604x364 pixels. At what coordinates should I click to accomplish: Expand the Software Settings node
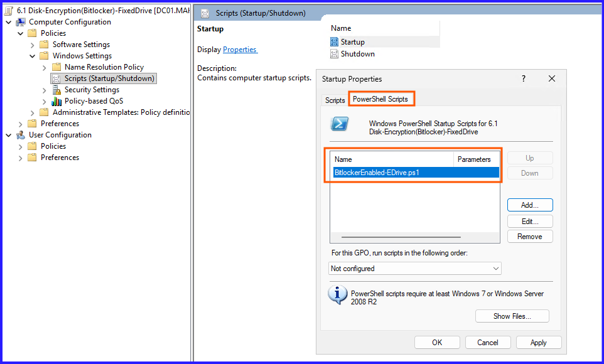[x=33, y=45]
